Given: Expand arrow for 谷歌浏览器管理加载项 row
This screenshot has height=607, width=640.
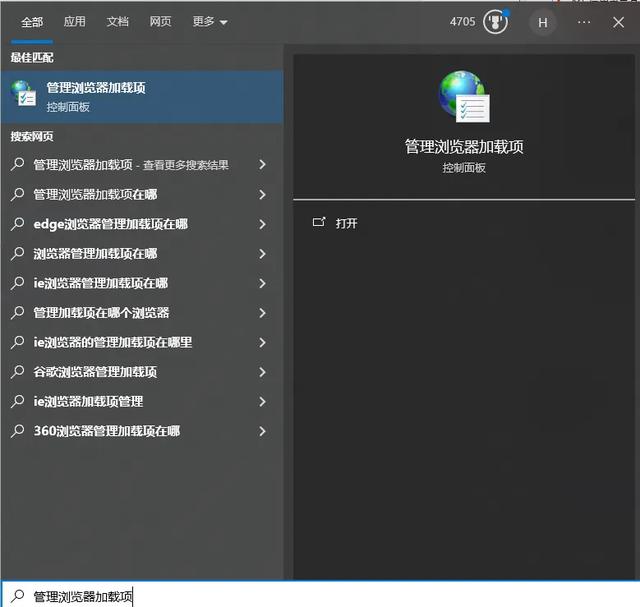Looking at the screenshot, I should [x=262, y=372].
